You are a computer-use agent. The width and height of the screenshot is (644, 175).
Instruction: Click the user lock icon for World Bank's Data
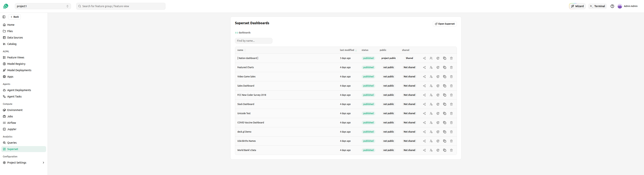coord(431,150)
